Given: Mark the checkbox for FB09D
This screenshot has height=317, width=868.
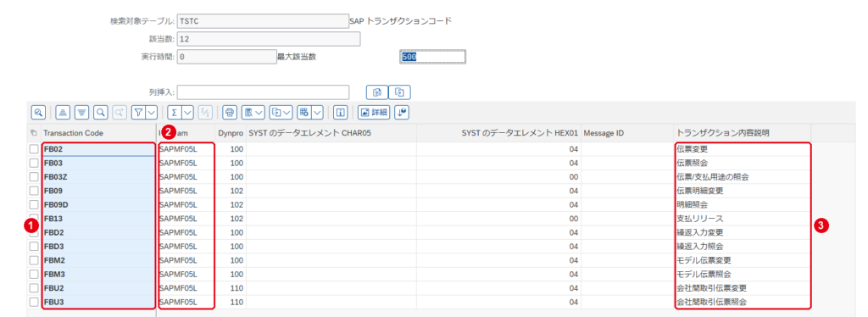Looking at the screenshot, I should (x=34, y=204).
